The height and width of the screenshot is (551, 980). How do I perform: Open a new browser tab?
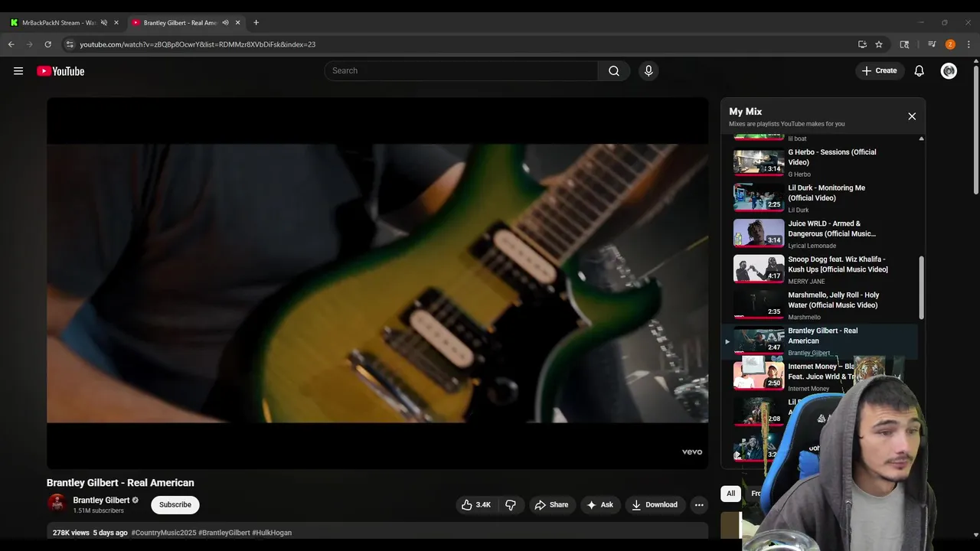256,23
